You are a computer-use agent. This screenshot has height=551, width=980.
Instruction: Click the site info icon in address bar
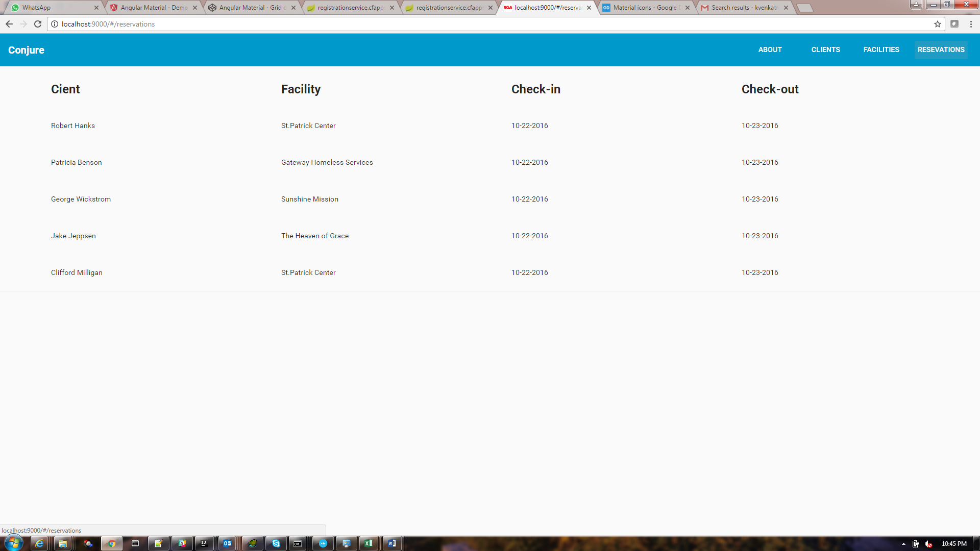(55, 24)
